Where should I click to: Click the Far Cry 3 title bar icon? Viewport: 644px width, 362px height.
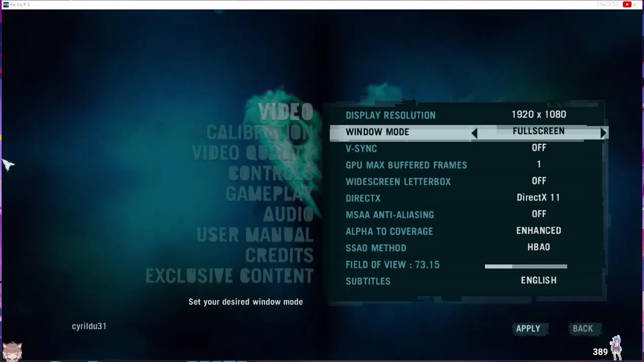[6, 5]
